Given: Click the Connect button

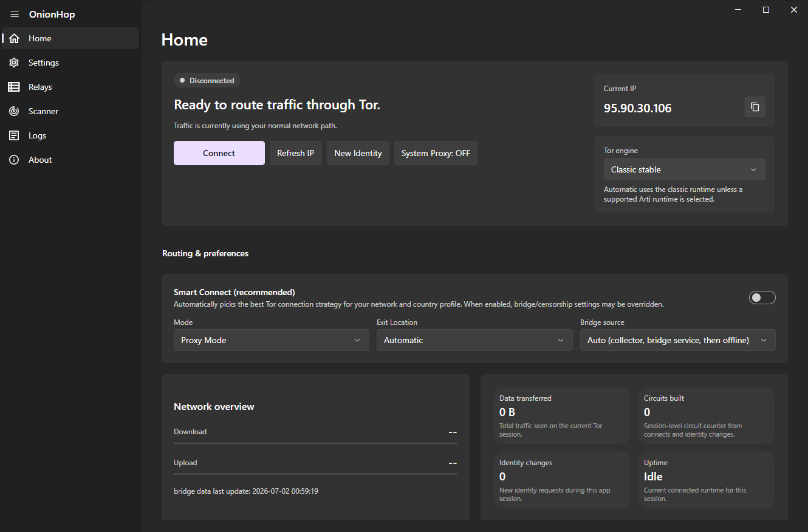Looking at the screenshot, I should (x=219, y=153).
